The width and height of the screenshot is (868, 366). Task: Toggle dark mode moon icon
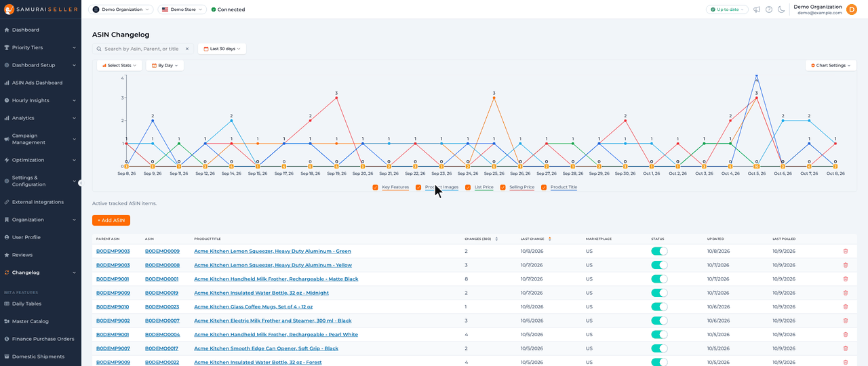(x=781, y=9)
